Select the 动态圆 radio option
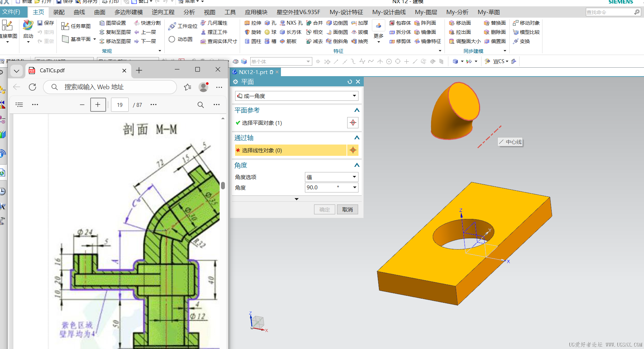The image size is (644, 349). 172,39
